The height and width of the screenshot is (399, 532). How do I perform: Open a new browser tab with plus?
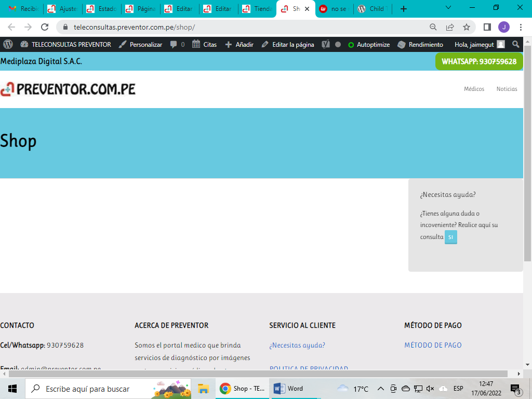[403, 9]
